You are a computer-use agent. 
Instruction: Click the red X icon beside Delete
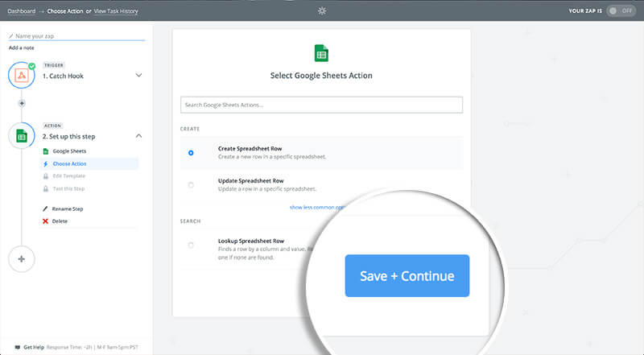coord(45,221)
